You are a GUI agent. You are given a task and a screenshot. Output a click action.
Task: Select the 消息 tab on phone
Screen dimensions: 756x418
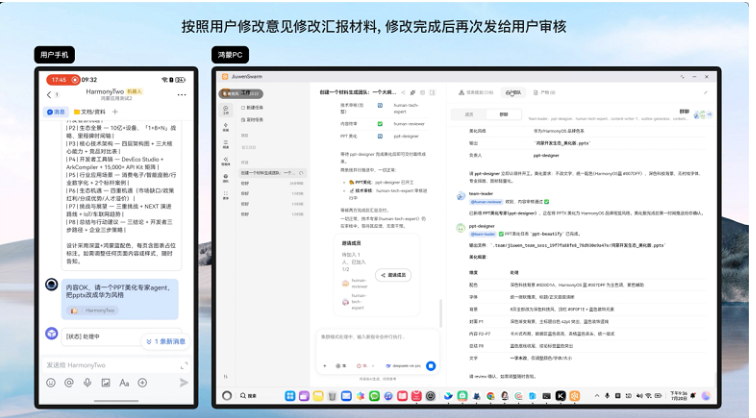[x=55, y=112]
